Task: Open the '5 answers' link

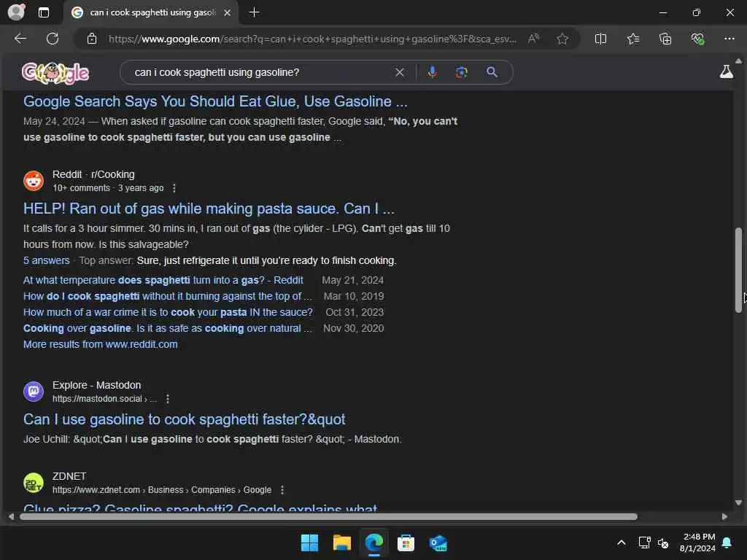Action: tap(46, 260)
